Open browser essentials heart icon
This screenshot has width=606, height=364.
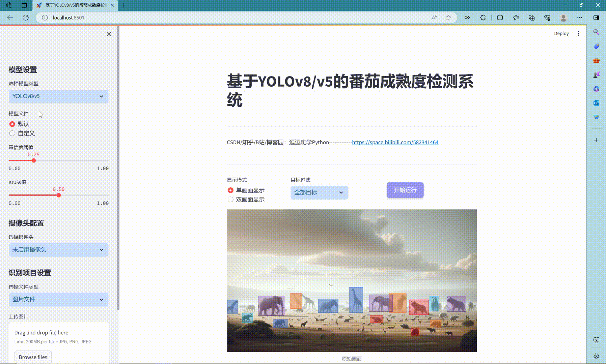[547, 18]
